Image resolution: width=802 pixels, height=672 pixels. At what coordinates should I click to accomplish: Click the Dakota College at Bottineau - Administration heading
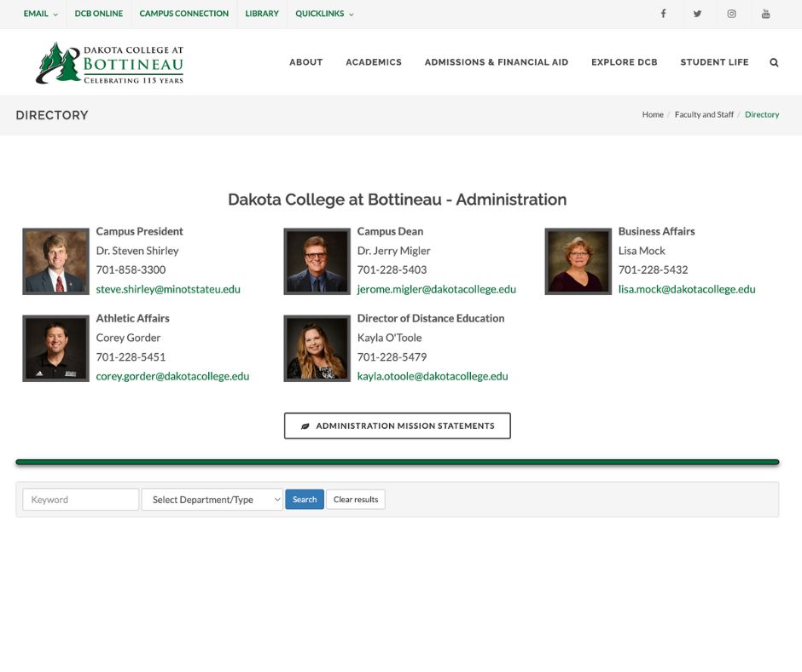click(x=398, y=200)
